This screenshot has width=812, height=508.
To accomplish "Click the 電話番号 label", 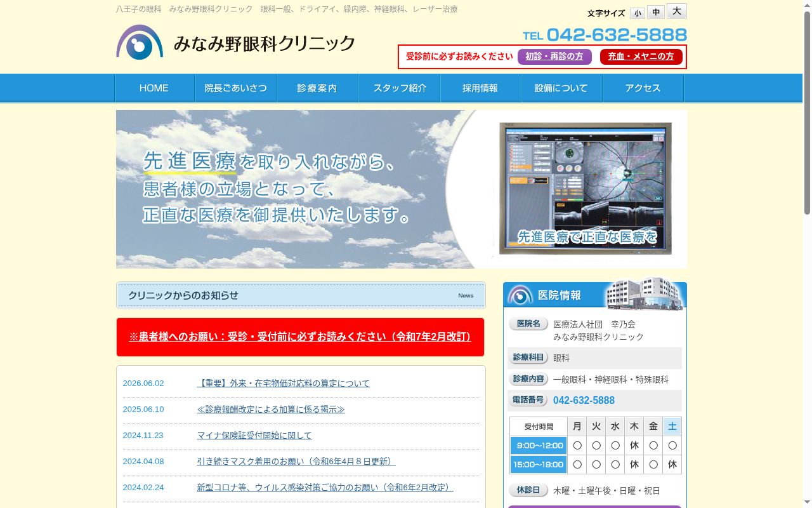I will pyautogui.click(x=528, y=400).
